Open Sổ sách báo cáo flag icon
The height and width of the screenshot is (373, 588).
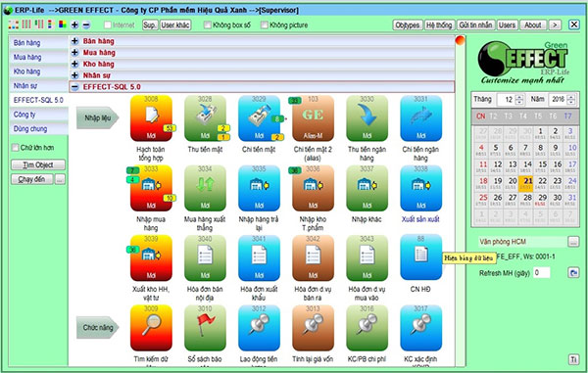(x=205, y=328)
